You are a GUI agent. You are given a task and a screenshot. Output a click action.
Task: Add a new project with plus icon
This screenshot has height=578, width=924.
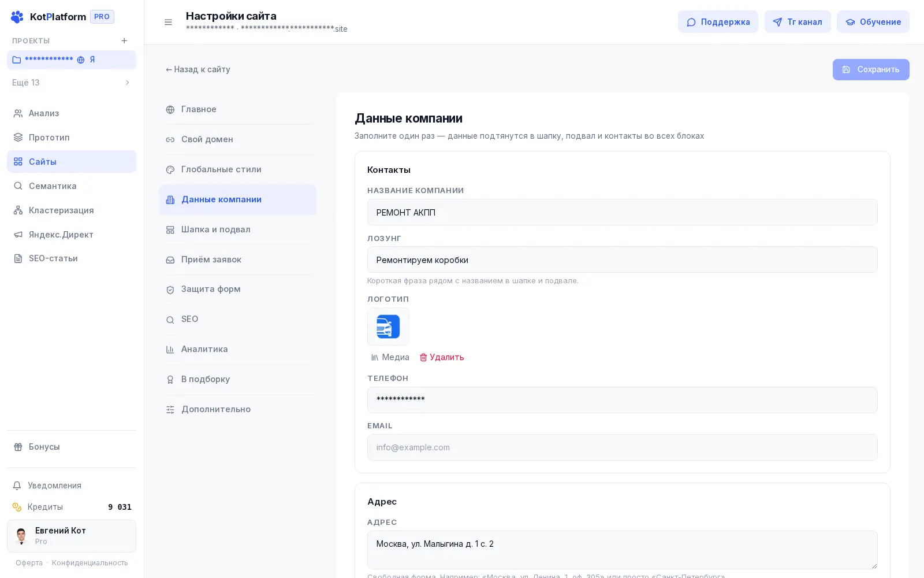[x=124, y=40]
